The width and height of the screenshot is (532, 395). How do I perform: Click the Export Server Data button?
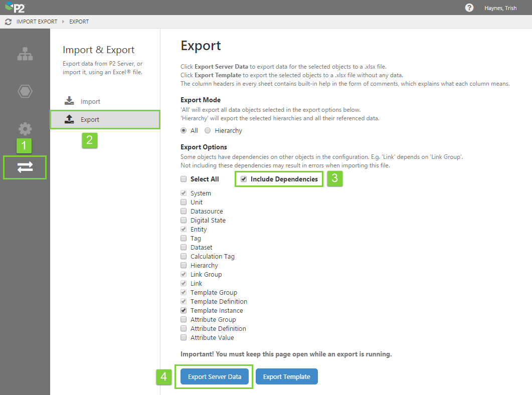pyautogui.click(x=215, y=377)
